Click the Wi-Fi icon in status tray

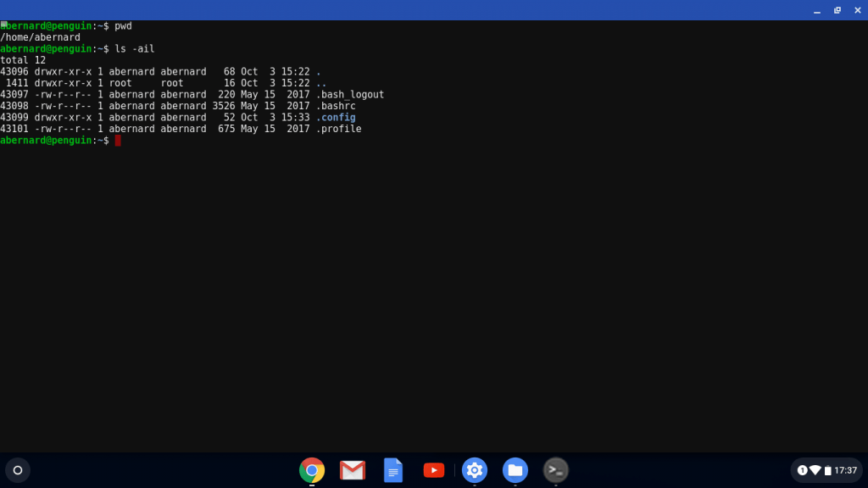click(x=815, y=470)
